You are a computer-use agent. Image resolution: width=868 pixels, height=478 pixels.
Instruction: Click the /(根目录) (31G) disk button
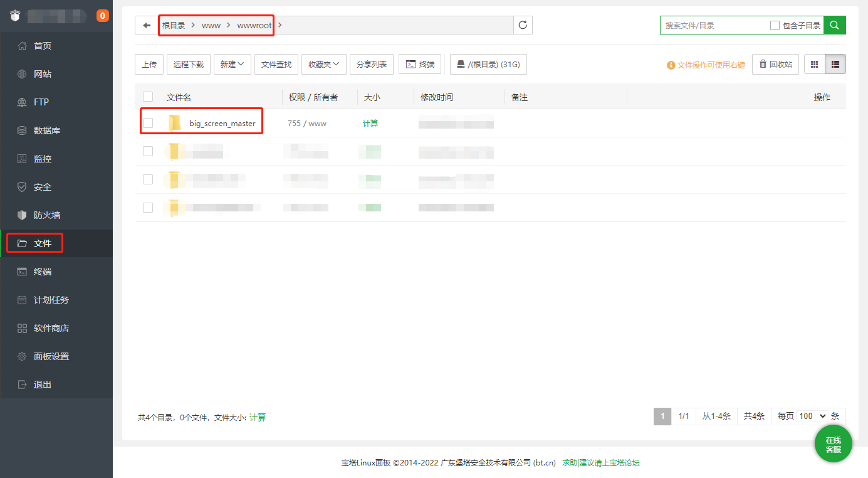[488, 64]
